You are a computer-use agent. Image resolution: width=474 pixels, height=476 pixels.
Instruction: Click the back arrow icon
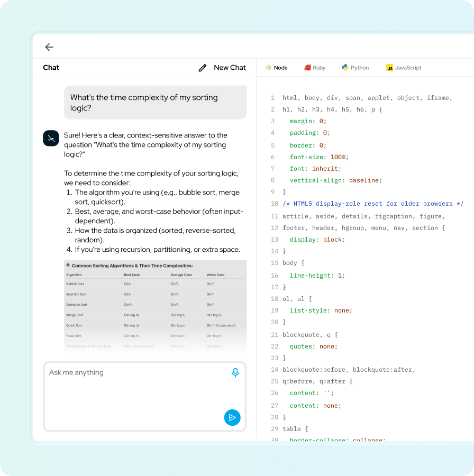click(x=49, y=47)
